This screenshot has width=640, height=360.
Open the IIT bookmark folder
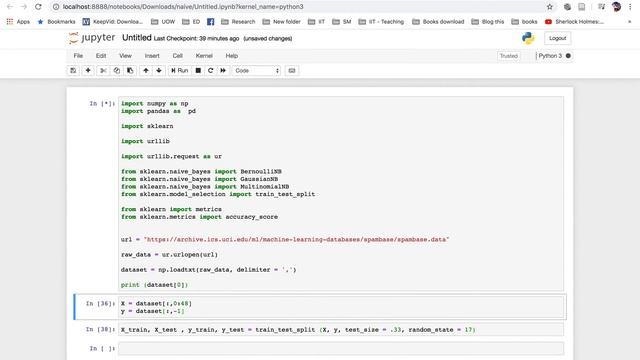click(317, 22)
